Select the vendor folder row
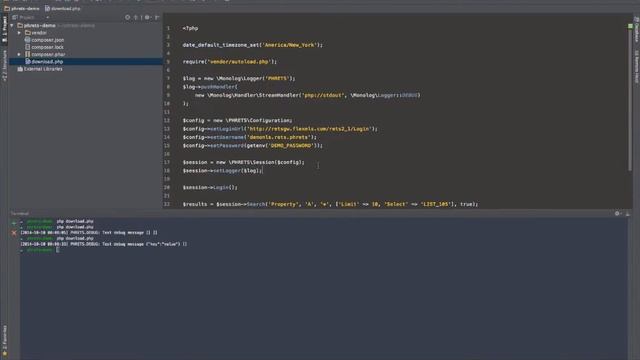The height and width of the screenshot is (360, 640). 86,33
